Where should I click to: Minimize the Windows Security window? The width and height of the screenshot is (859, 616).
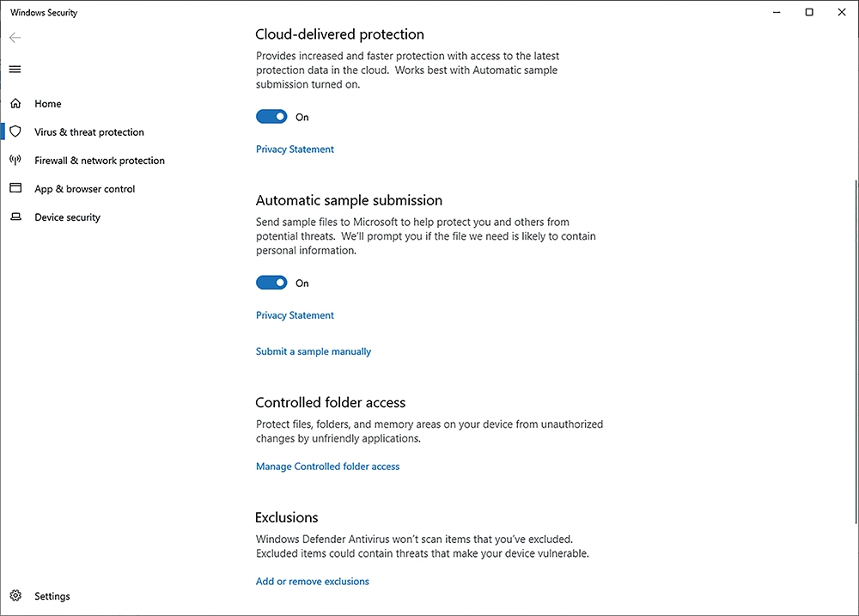[777, 12]
